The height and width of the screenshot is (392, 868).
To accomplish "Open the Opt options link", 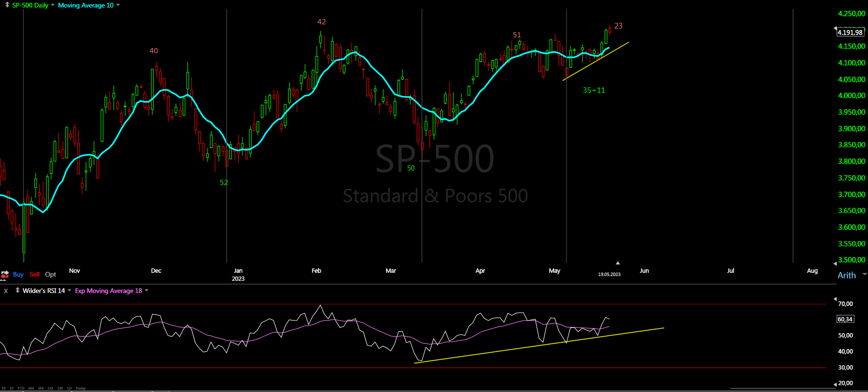I will point(50,274).
